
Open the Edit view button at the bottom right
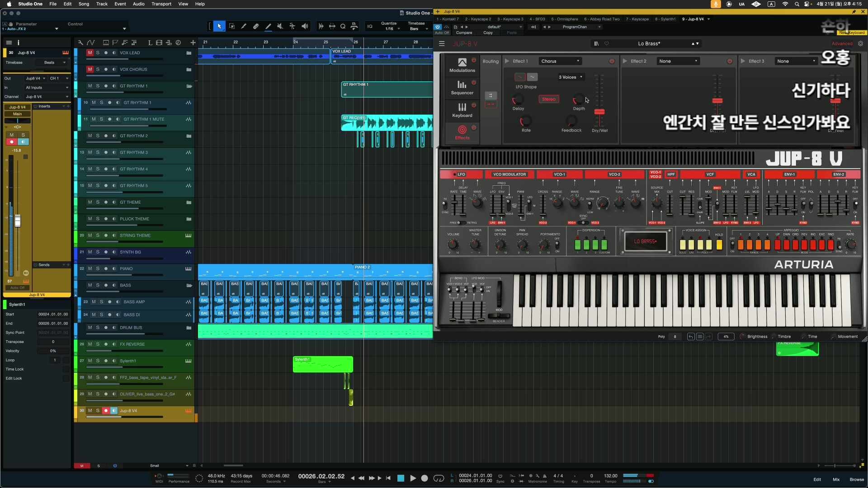(x=817, y=479)
